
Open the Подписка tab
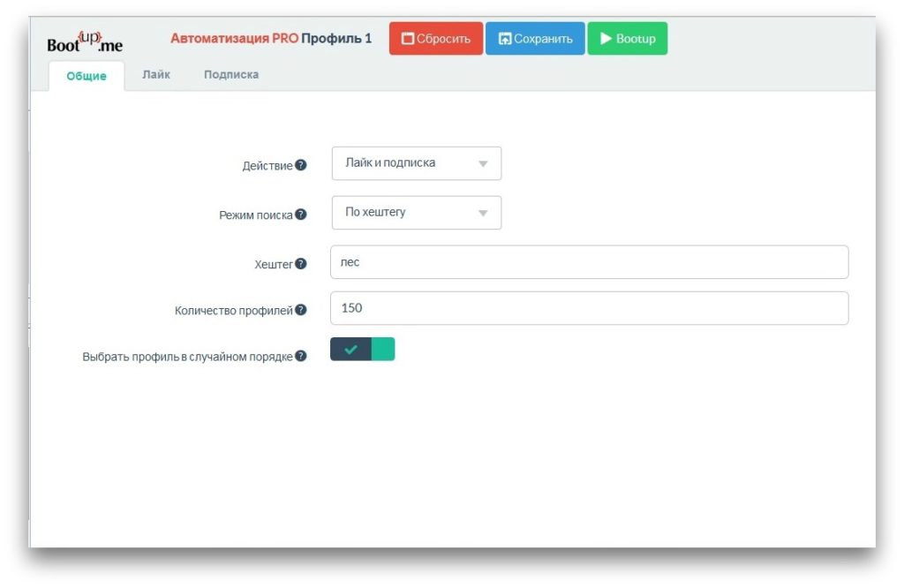(x=231, y=75)
